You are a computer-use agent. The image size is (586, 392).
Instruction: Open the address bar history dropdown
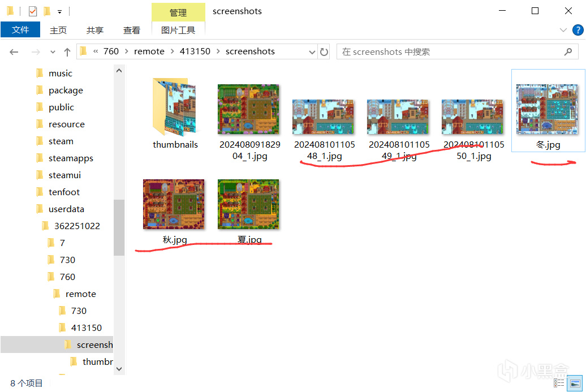pos(312,52)
